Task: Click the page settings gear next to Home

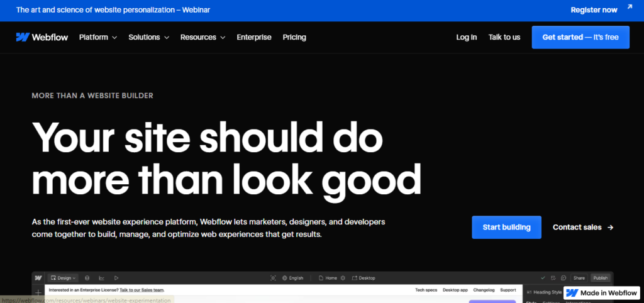Action: 343,278
